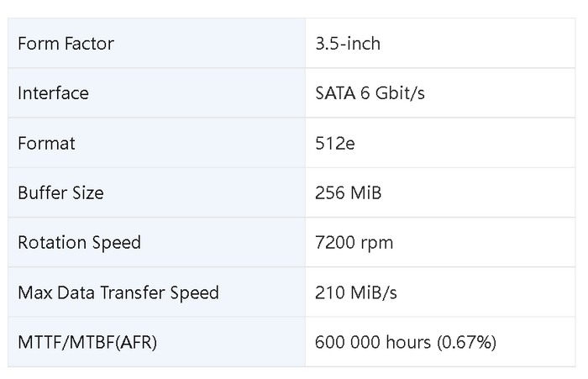The image size is (588, 379).
Task: Select the 256 MiB value cell
Action: click(x=348, y=192)
